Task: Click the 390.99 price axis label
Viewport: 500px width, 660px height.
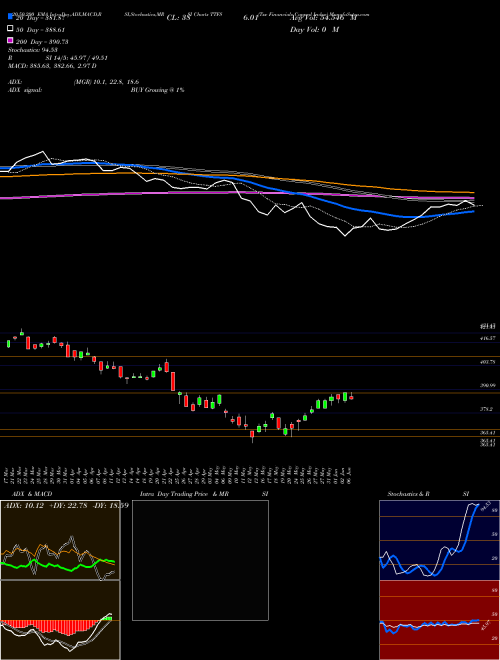Action: [x=487, y=385]
